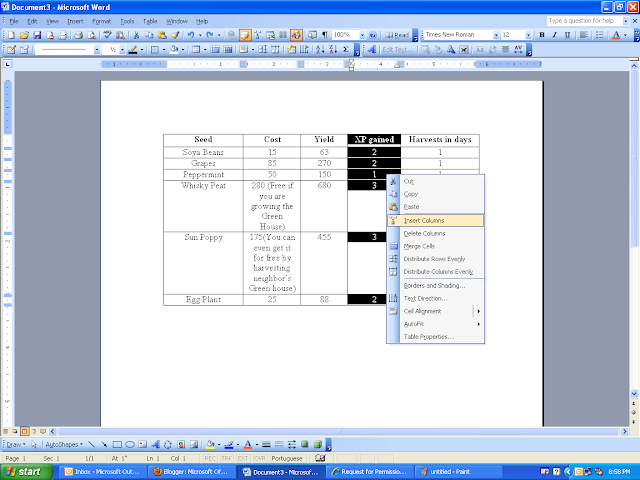Toggle Print Layout view button

click(x=24, y=431)
